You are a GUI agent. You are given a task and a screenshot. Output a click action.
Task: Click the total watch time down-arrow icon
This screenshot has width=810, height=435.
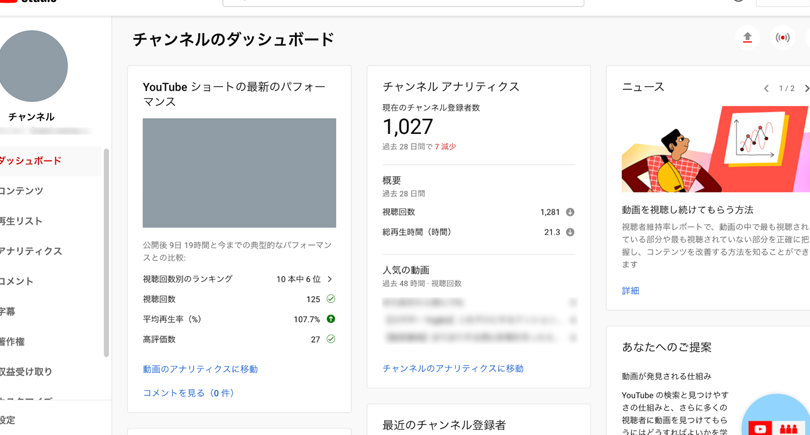(570, 232)
